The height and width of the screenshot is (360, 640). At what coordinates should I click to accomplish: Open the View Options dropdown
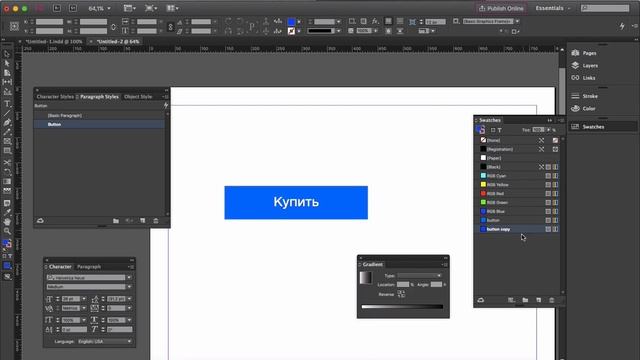click(x=129, y=8)
